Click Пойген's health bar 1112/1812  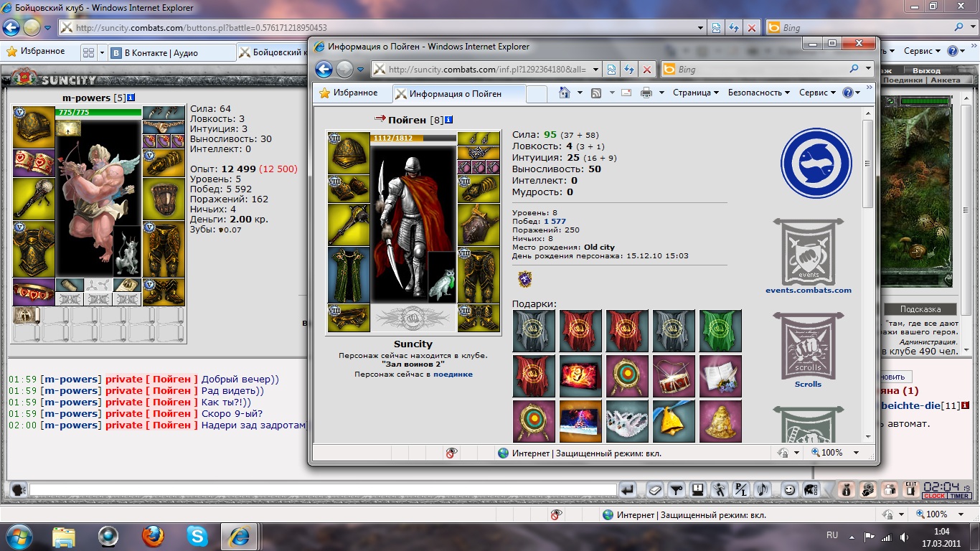(x=413, y=138)
